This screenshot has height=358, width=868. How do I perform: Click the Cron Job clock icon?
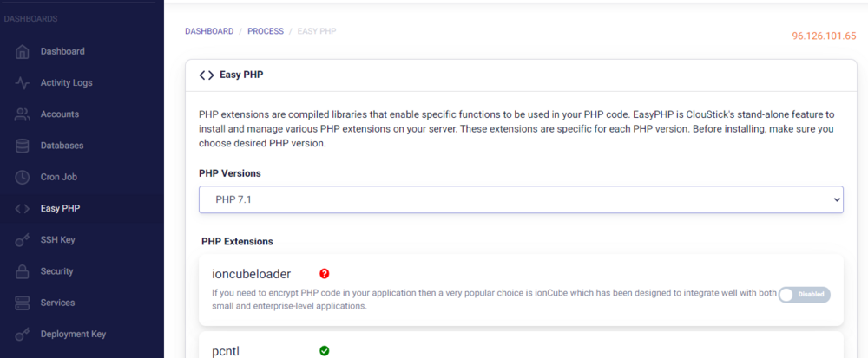point(23,177)
